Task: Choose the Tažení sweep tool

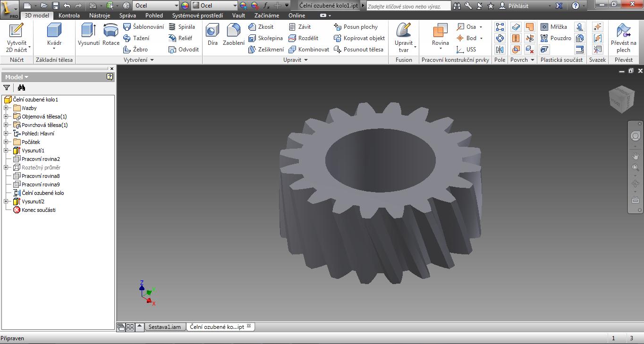Action: click(x=136, y=38)
